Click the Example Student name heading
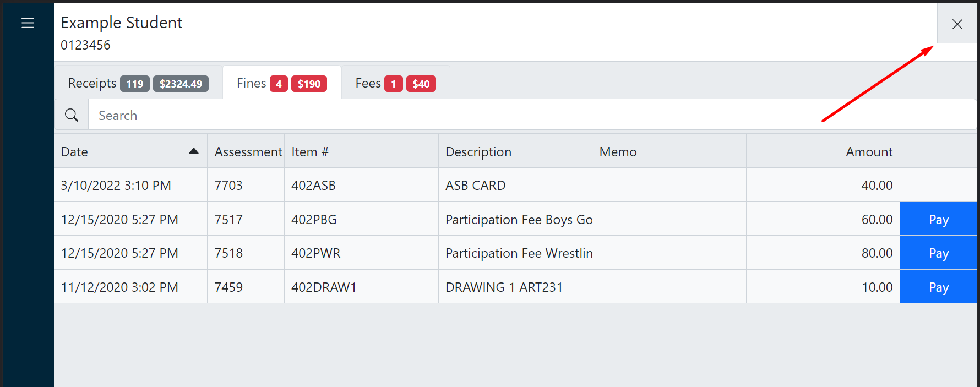The width and height of the screenshot is (980, 387). (121, 23)
